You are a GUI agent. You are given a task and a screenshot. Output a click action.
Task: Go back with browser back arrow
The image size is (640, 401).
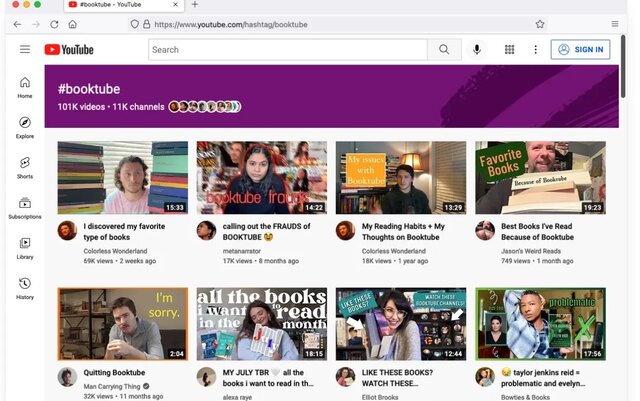(17, 24)
